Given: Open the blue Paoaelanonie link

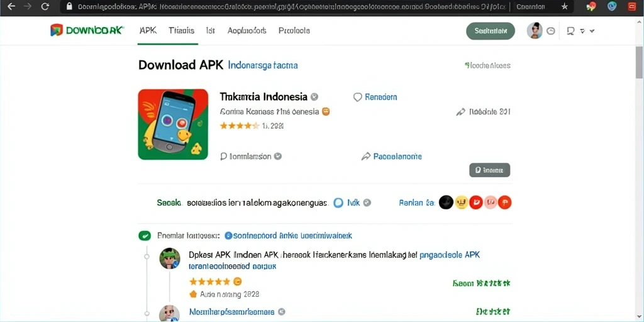Looking at the screenshot, I should [x=397, y=157].
